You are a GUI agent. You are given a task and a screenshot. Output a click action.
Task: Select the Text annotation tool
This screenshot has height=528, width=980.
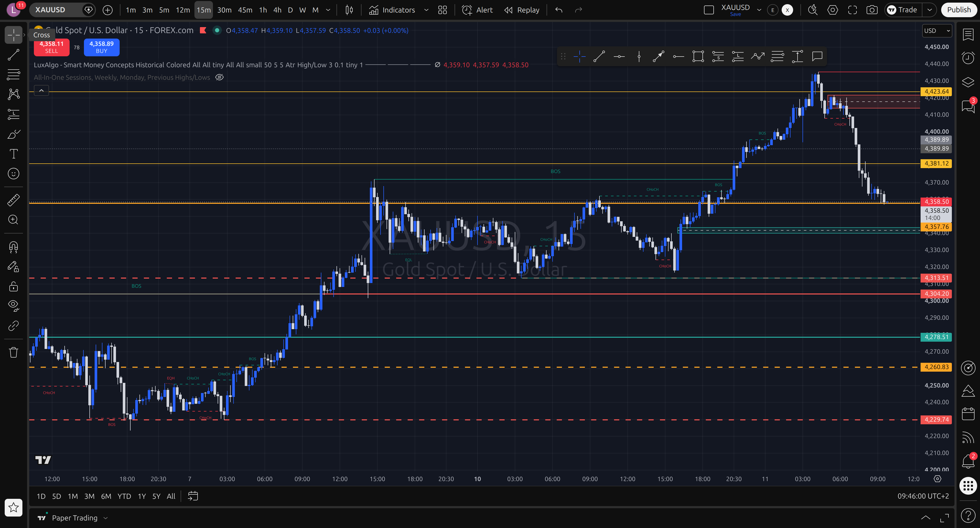pos(14,154)
